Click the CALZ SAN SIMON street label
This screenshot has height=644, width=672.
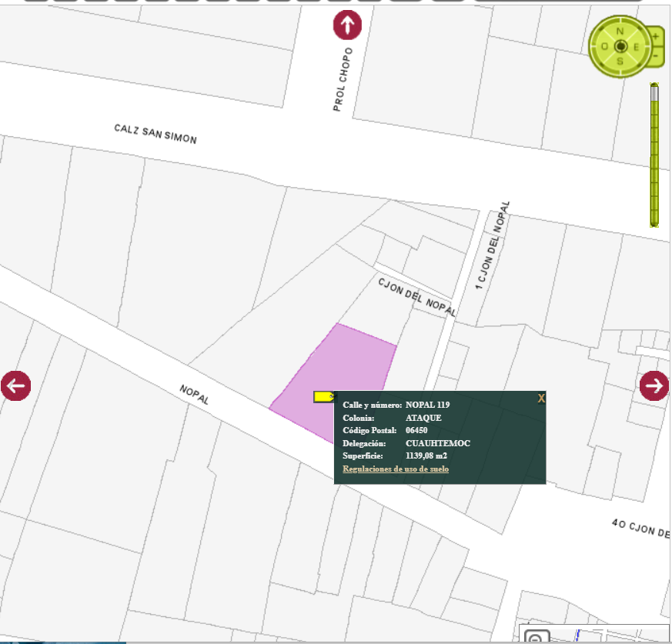(155, 134)
